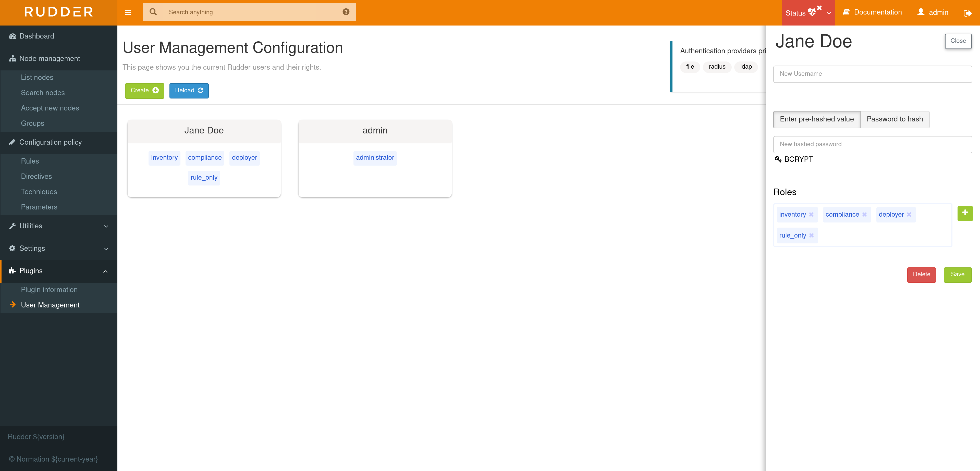
Task: Select Plugin information in the sidebar
Action: pyautogui.click(x=49, y=290)
